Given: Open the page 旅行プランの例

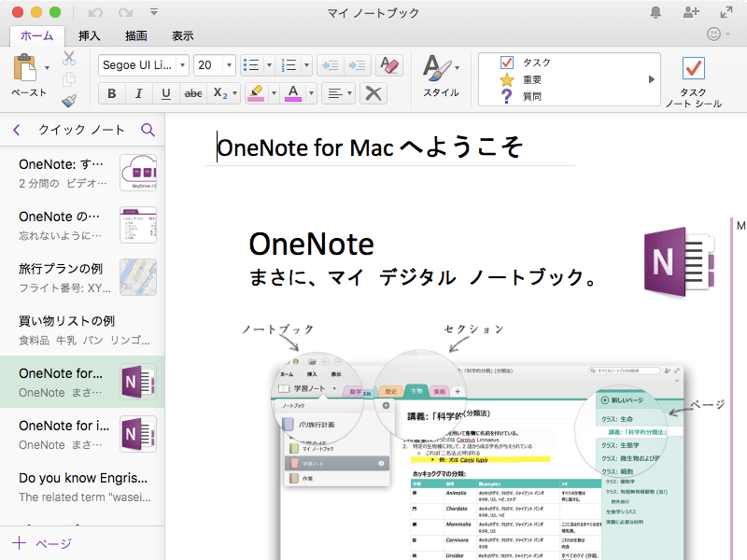Looking at the screenshot, I should pos(82,277).
